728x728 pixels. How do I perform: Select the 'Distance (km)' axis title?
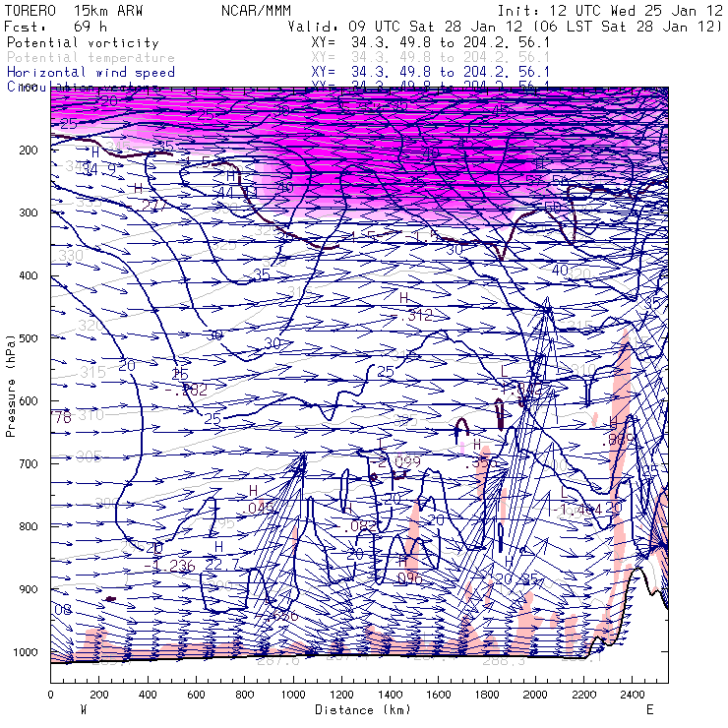click(x=363, y=710)
